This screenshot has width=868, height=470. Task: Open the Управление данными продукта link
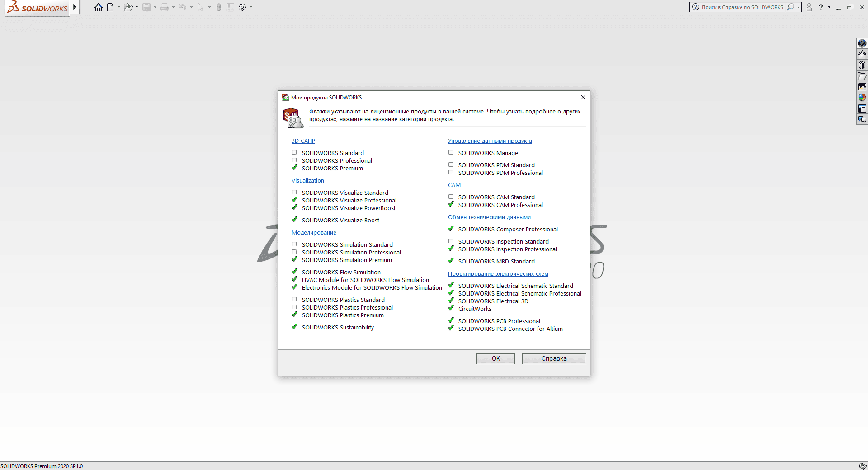(x=490, y=141)
